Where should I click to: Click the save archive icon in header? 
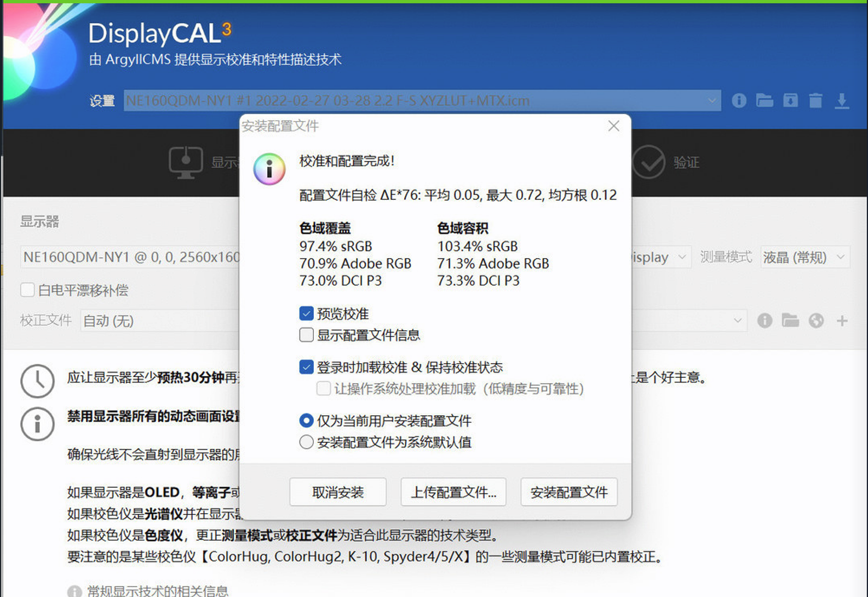coord(790,100)
